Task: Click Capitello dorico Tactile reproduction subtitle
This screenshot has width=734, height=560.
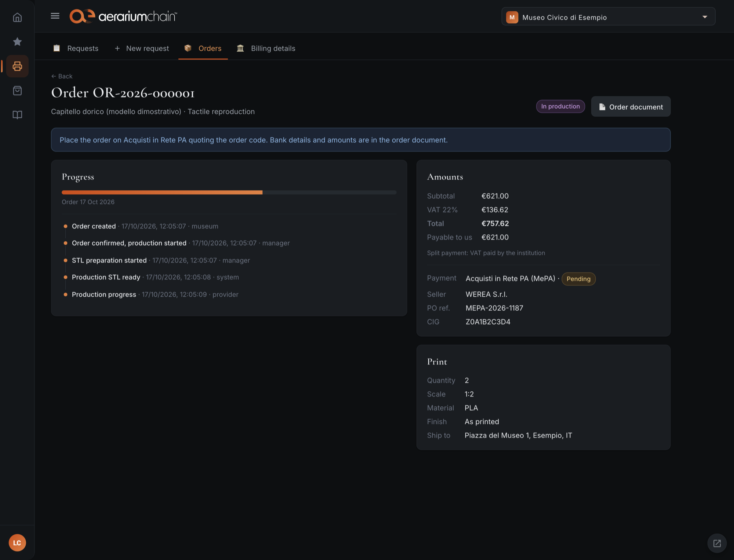Action: 153,111
